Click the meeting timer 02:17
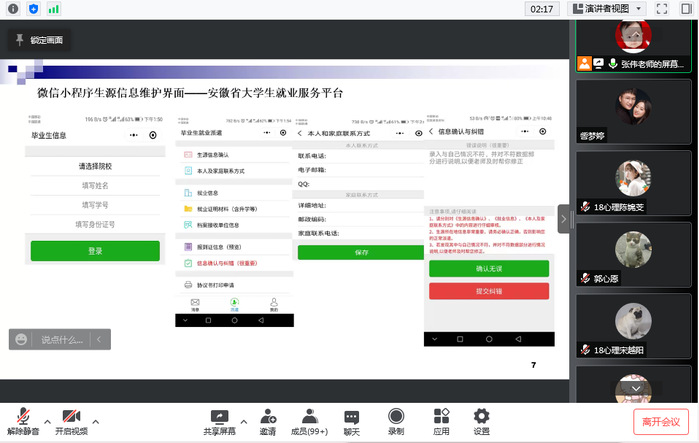 (542, 9)
